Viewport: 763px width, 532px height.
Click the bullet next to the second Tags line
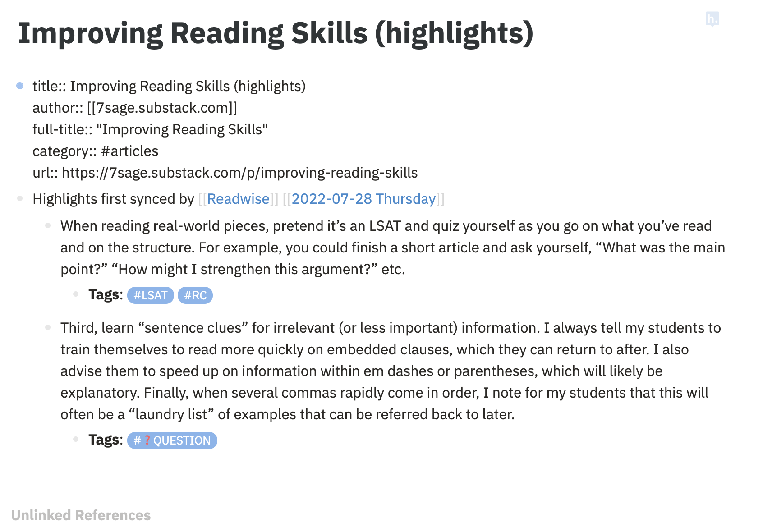(x=76, y=440)
